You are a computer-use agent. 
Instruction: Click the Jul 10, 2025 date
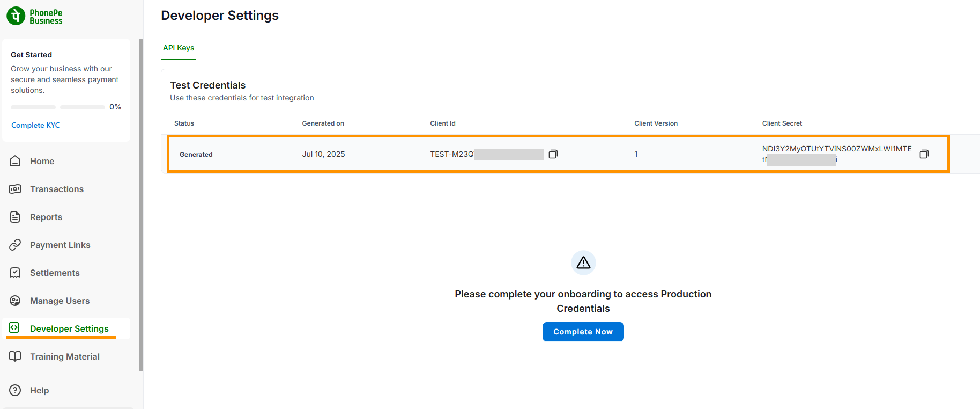pyautogui.click(x=323, y=154)
